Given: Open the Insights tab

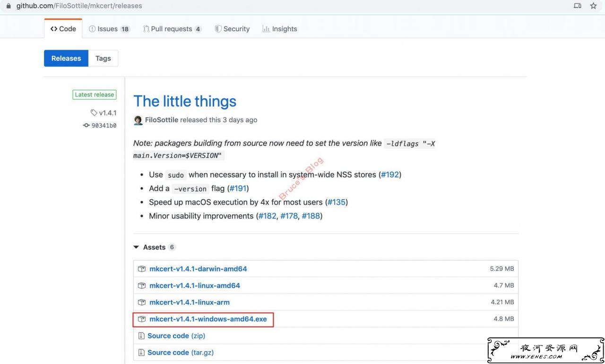Looking at the screenshot, I should [x=280, y=29].
